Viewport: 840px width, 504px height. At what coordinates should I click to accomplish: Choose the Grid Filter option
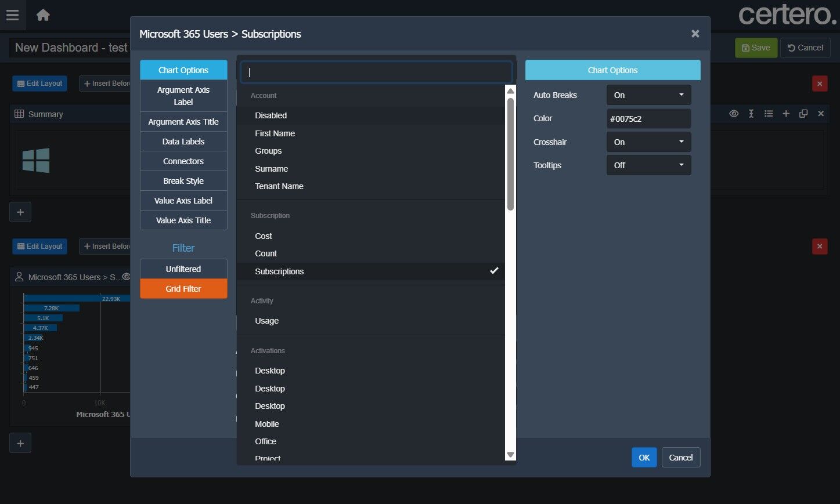click(183, 289)
